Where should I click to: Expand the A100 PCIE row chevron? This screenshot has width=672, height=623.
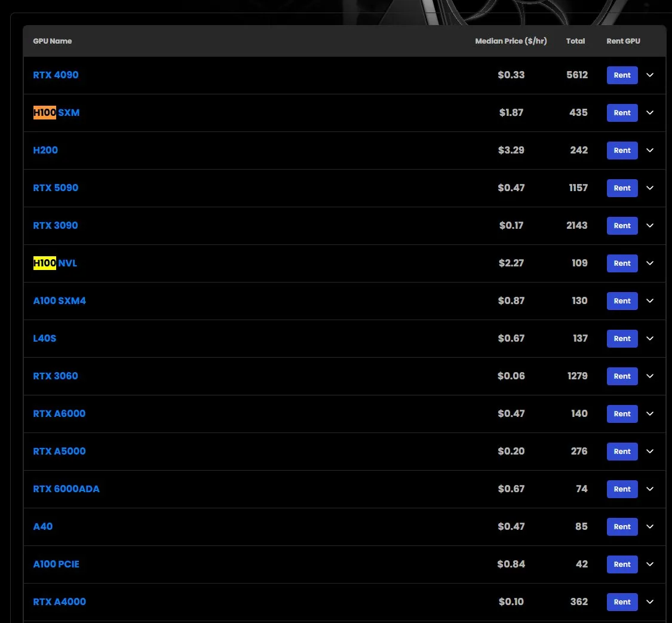(x=650, y=564)
